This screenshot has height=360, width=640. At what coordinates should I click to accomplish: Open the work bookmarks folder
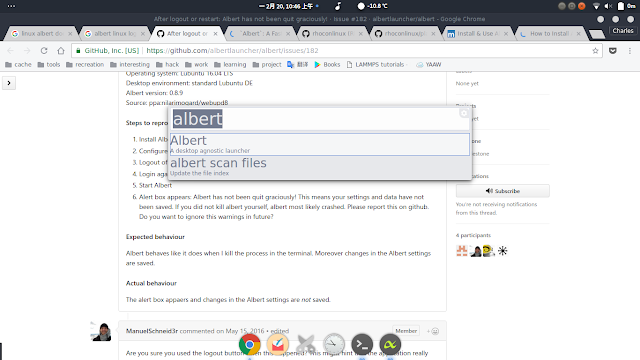point(196,64)
